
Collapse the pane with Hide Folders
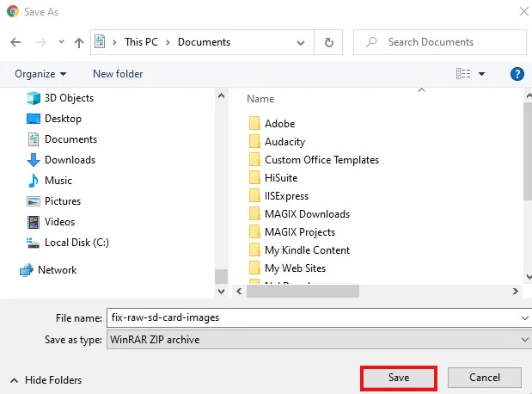[46, 379]
